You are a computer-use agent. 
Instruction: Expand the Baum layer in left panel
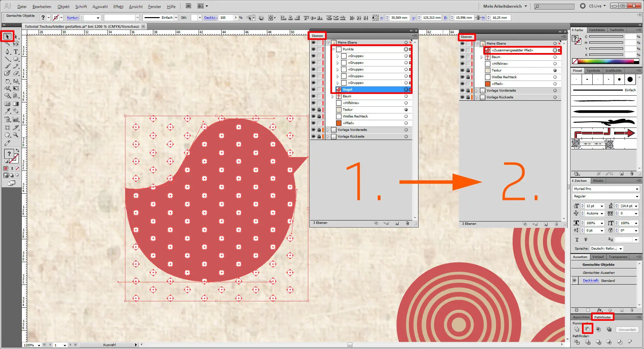333,96
